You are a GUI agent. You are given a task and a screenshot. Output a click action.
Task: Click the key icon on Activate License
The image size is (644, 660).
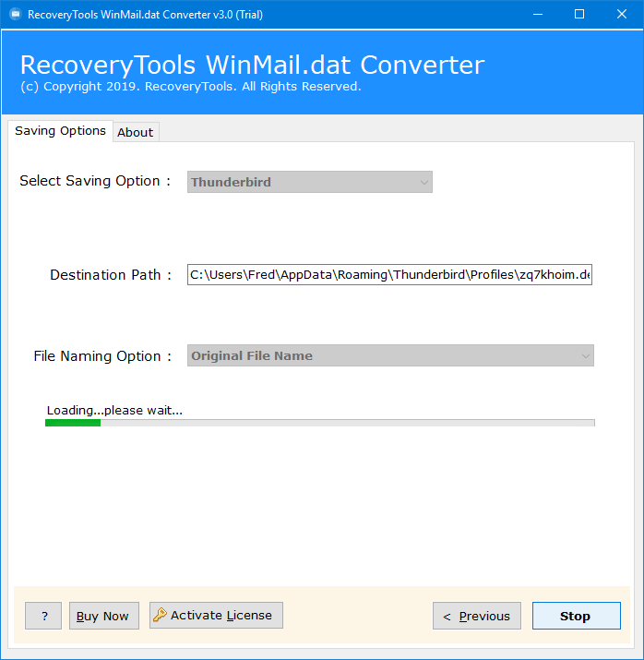(x=160, y=615)
